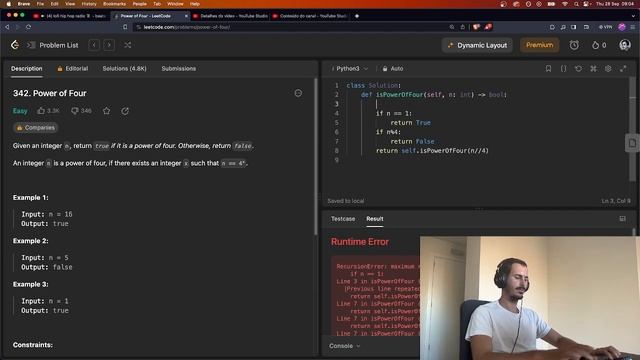Go back in browser history
Viewport: 640px width, 360px height.
7,27
